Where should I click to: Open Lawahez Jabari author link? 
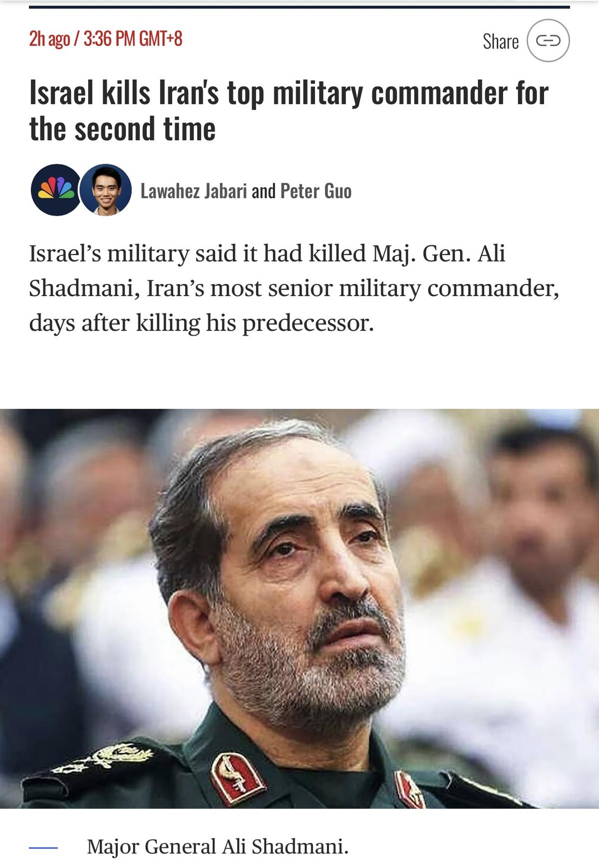pos(194,191)
